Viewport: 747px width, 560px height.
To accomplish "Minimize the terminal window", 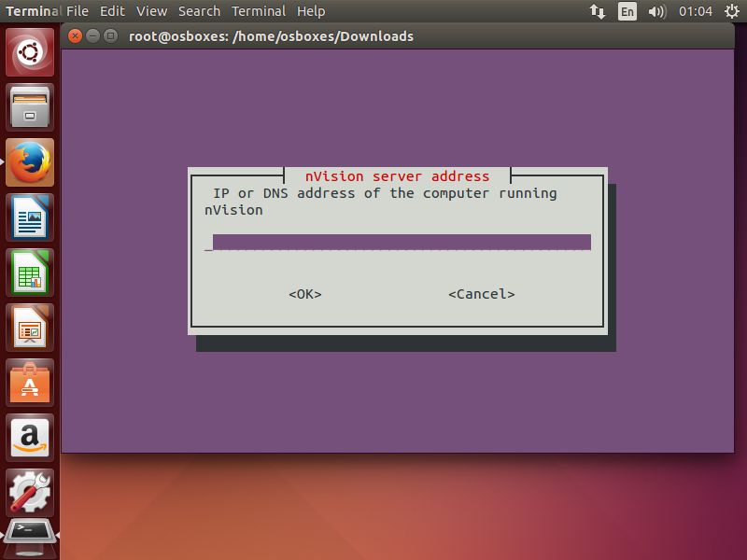I will click(x=92, y=36).
